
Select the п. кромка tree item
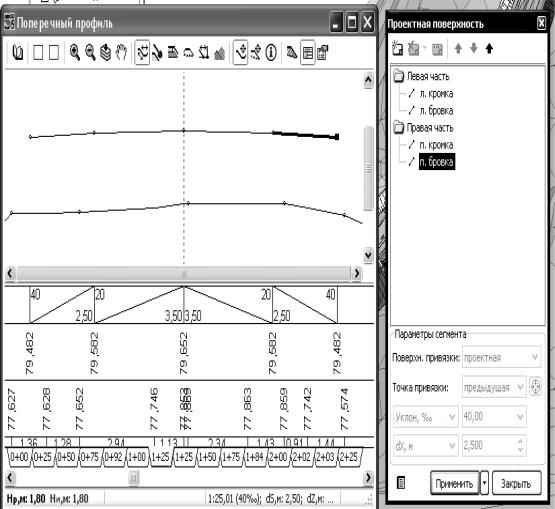pos(436,145)
